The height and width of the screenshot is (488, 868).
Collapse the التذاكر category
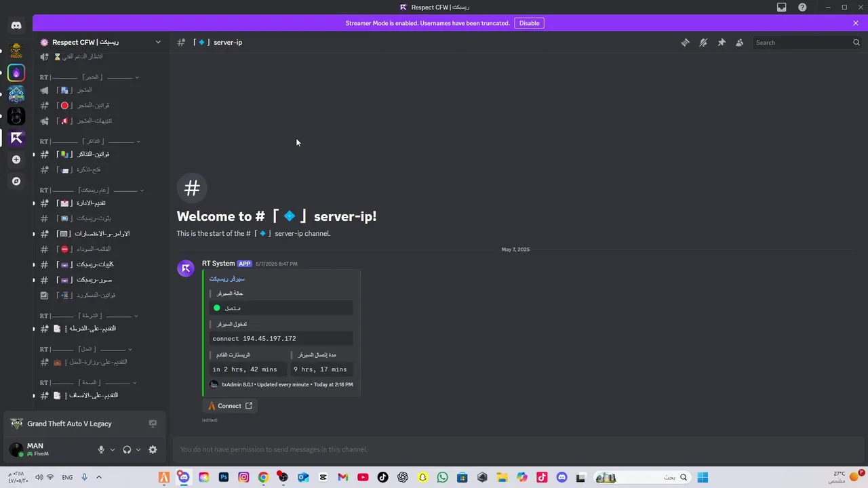pyautogui.click(x=138, y=142)
